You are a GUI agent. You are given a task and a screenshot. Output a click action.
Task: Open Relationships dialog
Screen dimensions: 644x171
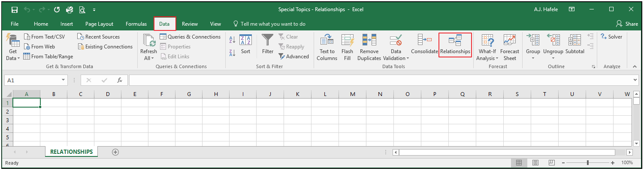coord(455,45)
